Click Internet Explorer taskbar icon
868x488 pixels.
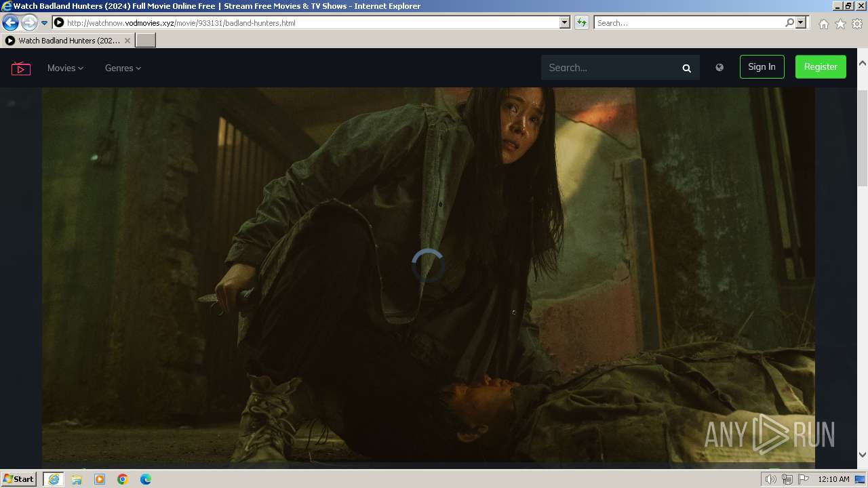[x=54, y=479]
